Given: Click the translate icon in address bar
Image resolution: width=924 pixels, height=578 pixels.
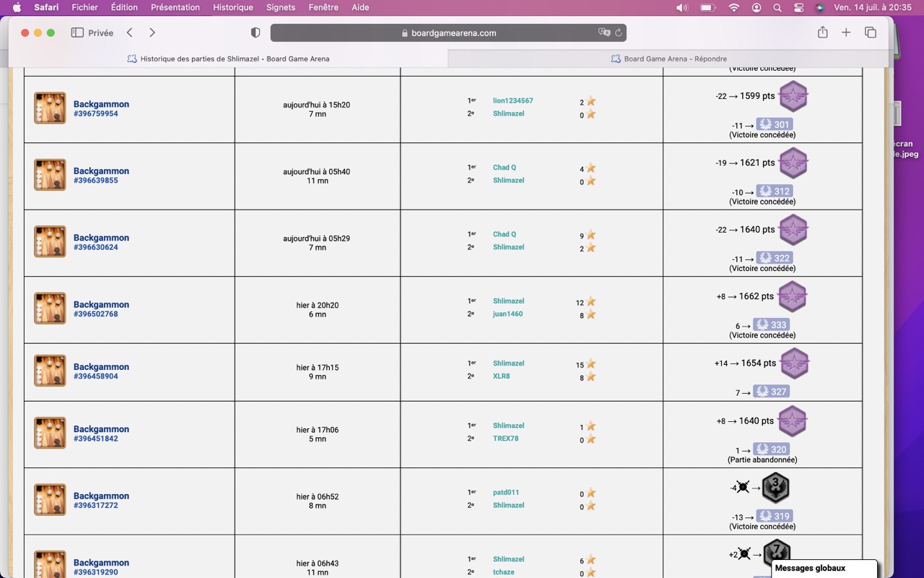Looking at the screenshot, I should pyautogui.click(x=604, y=33).
